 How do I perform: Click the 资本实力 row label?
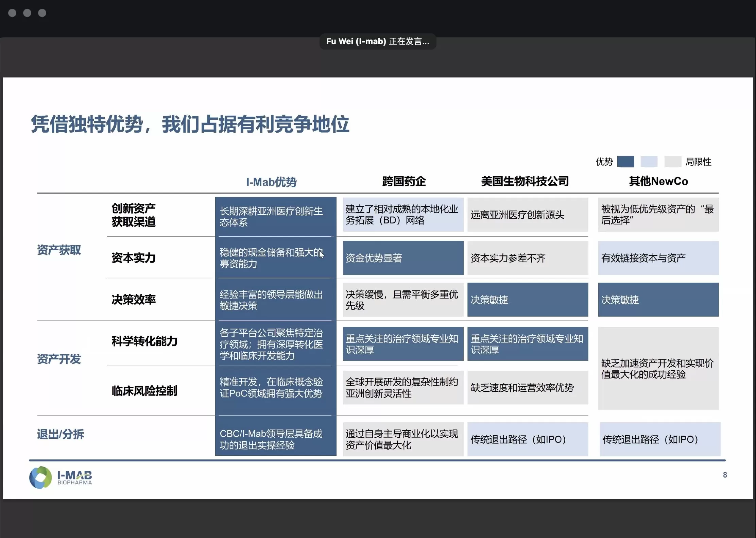click(x=134, y=258)
